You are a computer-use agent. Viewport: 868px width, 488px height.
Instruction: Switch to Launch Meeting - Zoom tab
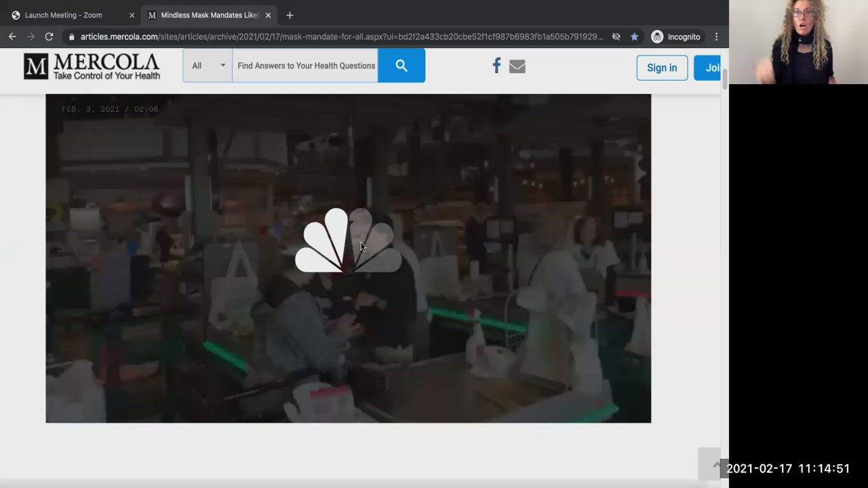[x=63, y=15]
